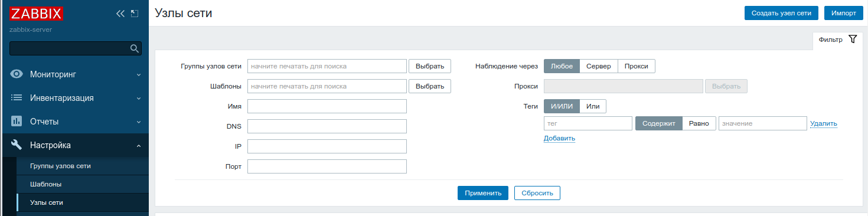Switch the tags mode to Или
The height and width of the screenshot is (216, 868).
593,106
